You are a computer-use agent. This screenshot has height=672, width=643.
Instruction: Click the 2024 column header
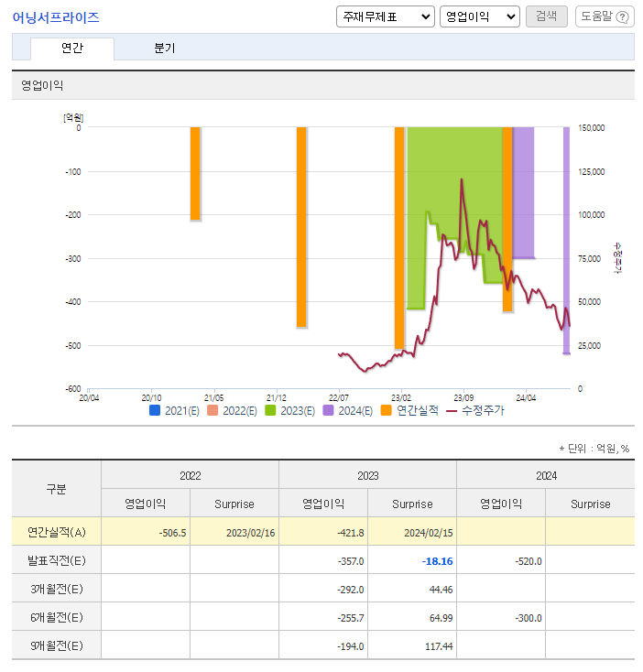546,476
